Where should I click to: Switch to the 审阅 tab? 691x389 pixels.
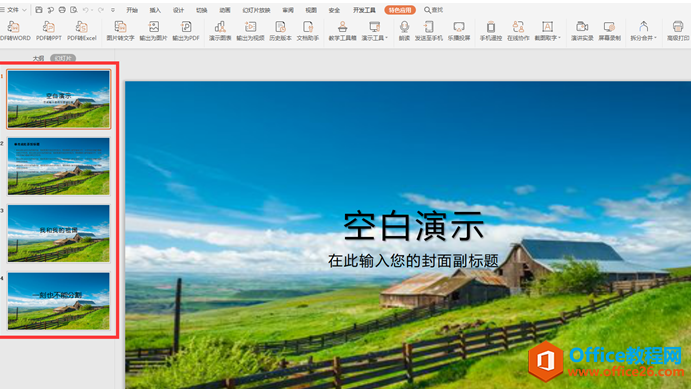[x=288, y=10]
